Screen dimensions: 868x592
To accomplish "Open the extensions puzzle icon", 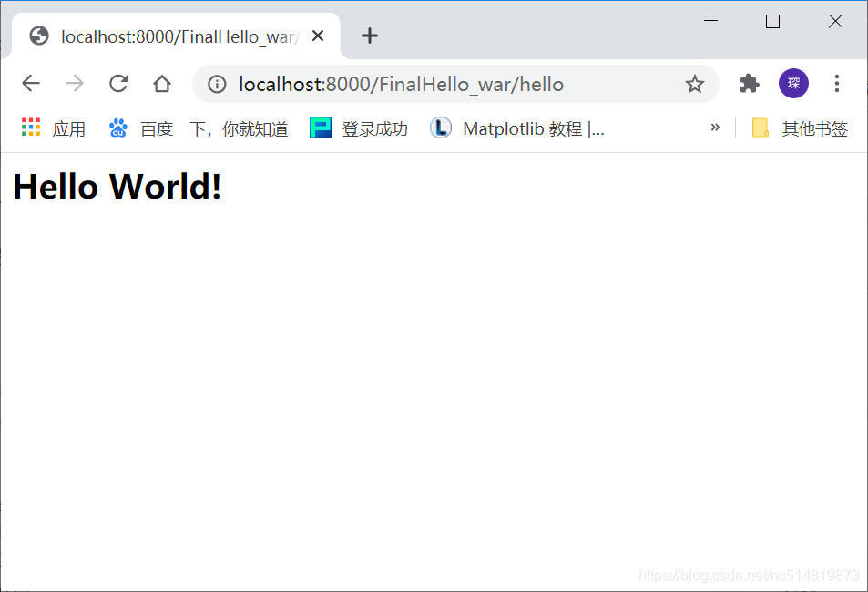I will pyautogui.click(x=750, y=84).
